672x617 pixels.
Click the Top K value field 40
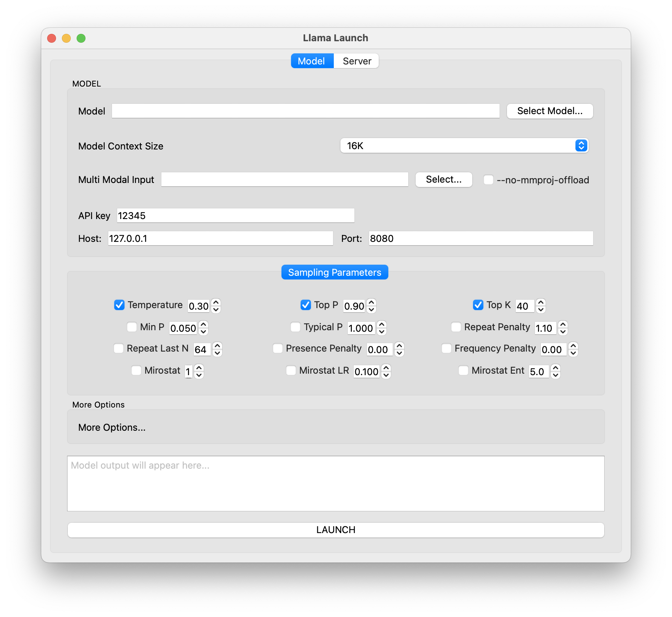coord(525,306)
